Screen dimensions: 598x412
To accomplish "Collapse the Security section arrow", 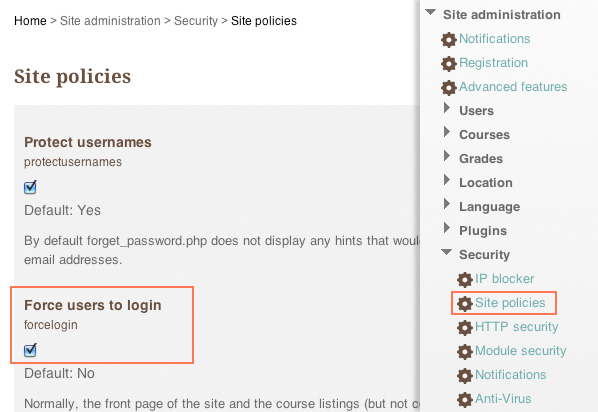I will pyautogui.click(x=446, y=252).
